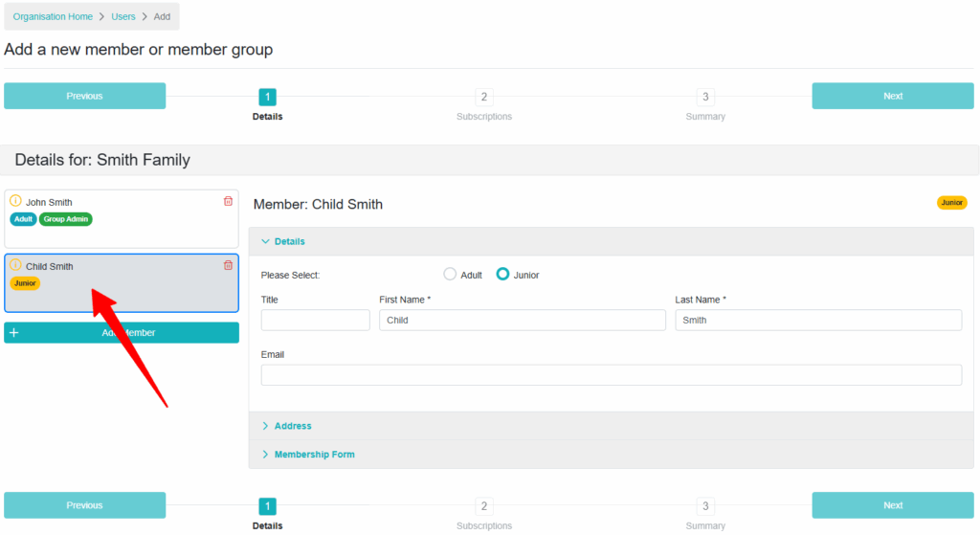Click the top Next button

[x=893, y=96]
